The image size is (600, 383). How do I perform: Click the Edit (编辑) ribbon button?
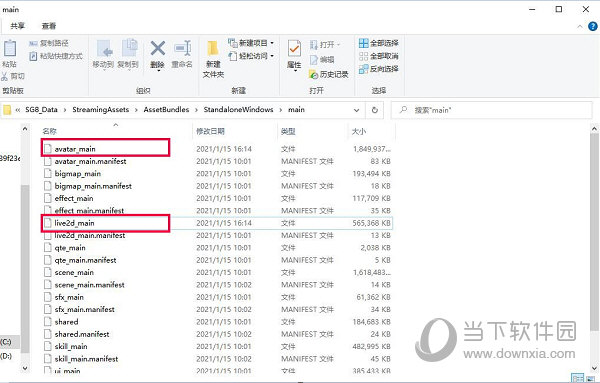click(x=322, y=60)
